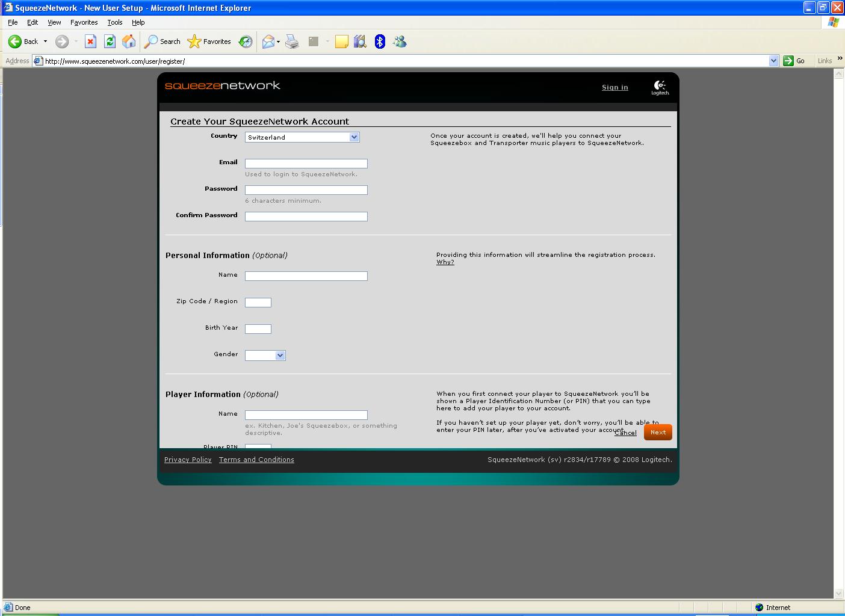Click the Stop loading icon
The width and height of the screenshot is (845, 616).
90,42
